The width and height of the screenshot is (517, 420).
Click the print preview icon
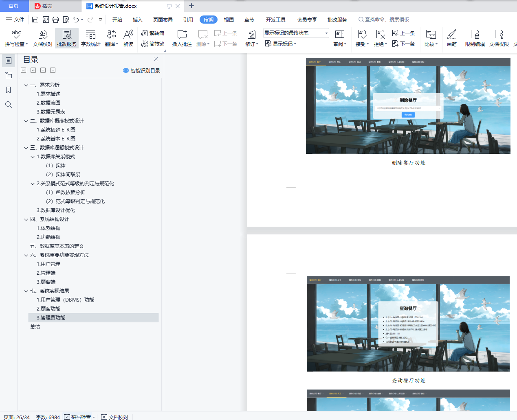pos(66,20)
